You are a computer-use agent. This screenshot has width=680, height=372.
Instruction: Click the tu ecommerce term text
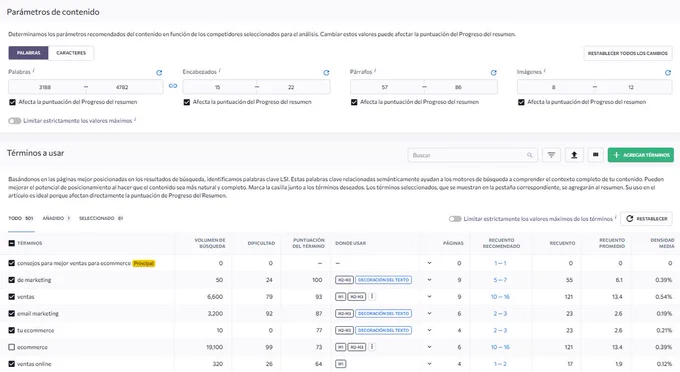tap(36, 330)
